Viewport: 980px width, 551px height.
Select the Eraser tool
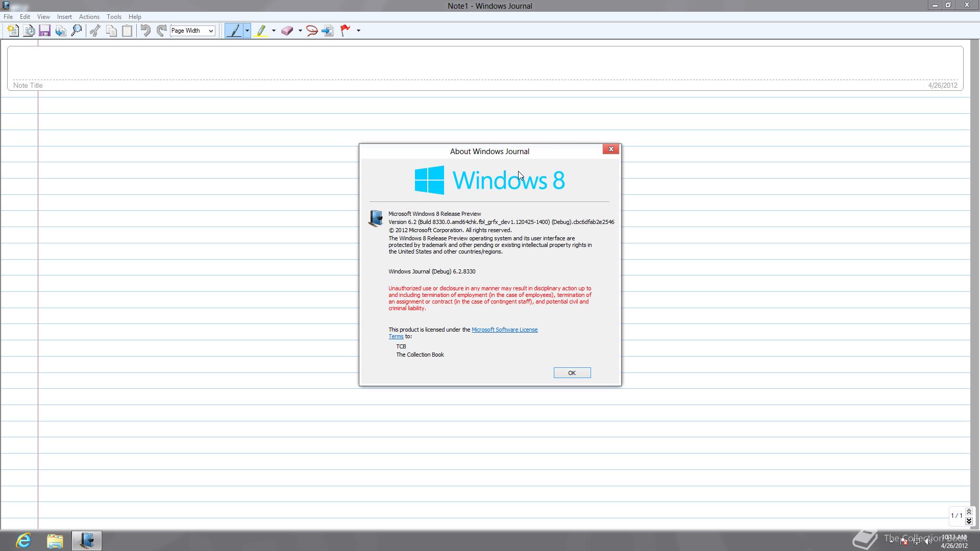click(287, 31)
